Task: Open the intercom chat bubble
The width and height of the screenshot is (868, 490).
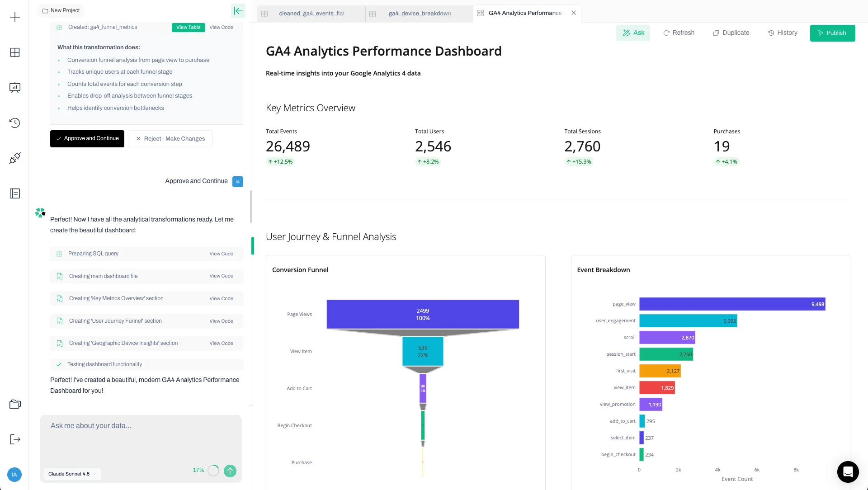Action: pyautogui.click(x=848, y=471)
